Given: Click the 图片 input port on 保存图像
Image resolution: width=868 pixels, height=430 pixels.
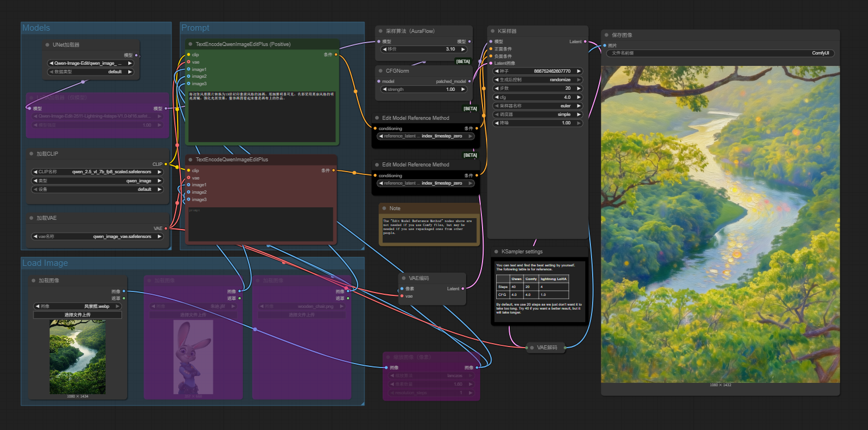Looking at the screenshot, I should pyautogui.click(x=605, y=45).
